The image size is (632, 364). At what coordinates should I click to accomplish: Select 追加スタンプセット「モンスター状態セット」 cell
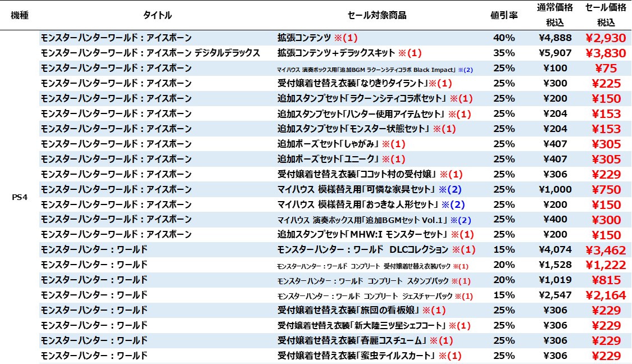(366, 129)
